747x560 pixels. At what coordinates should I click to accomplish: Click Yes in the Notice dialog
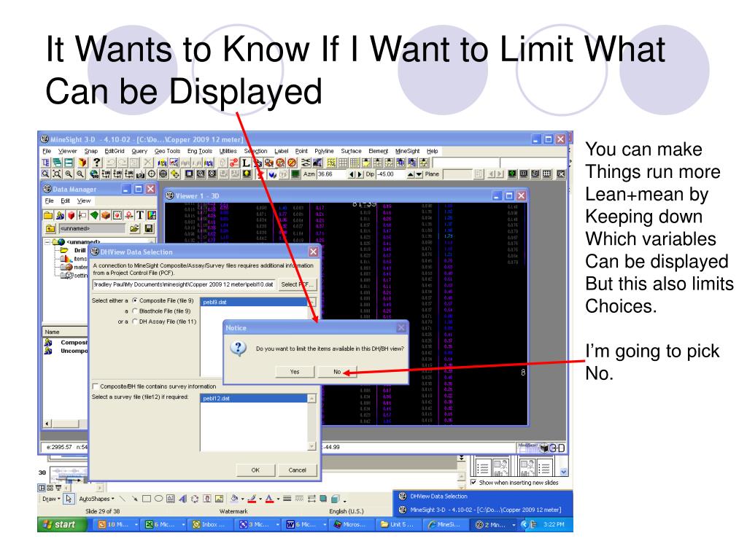point(295,371)
